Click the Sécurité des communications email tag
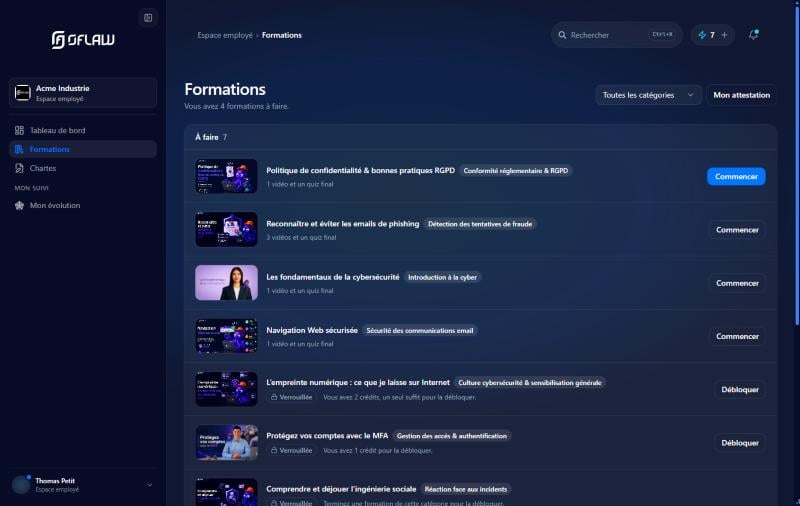800x506 pixels. pyautogui.click(x=419, y=331)
